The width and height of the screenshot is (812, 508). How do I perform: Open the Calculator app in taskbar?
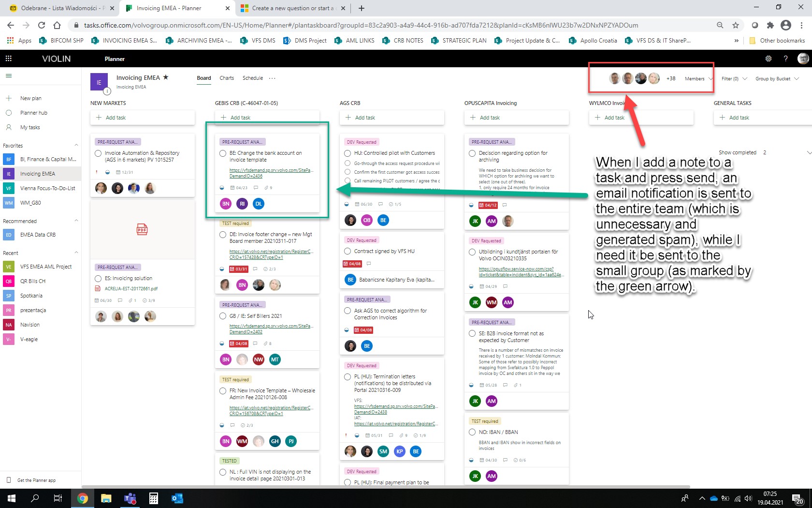tap(154, 498)
